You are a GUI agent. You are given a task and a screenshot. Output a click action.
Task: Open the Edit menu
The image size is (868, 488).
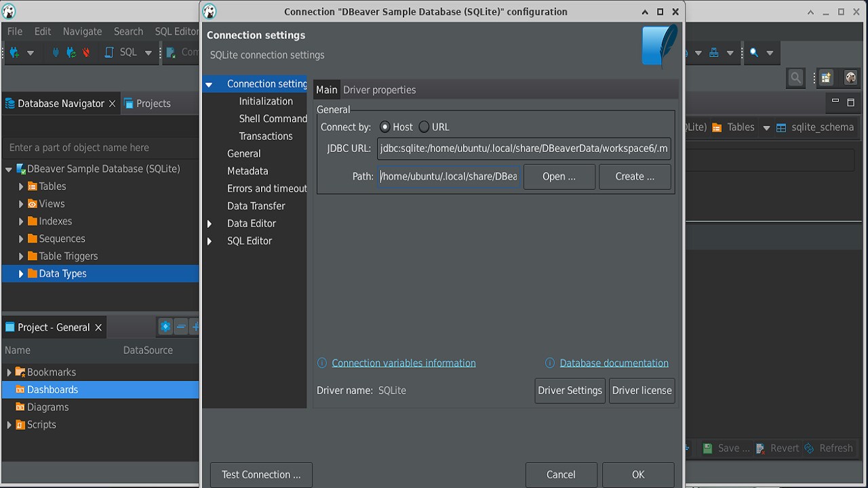tap(43, 31)
